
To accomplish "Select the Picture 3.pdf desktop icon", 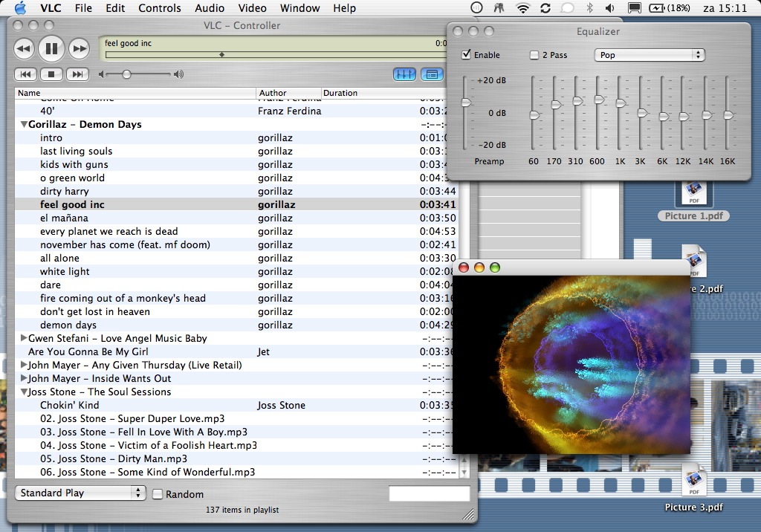I will click(693, 488).
